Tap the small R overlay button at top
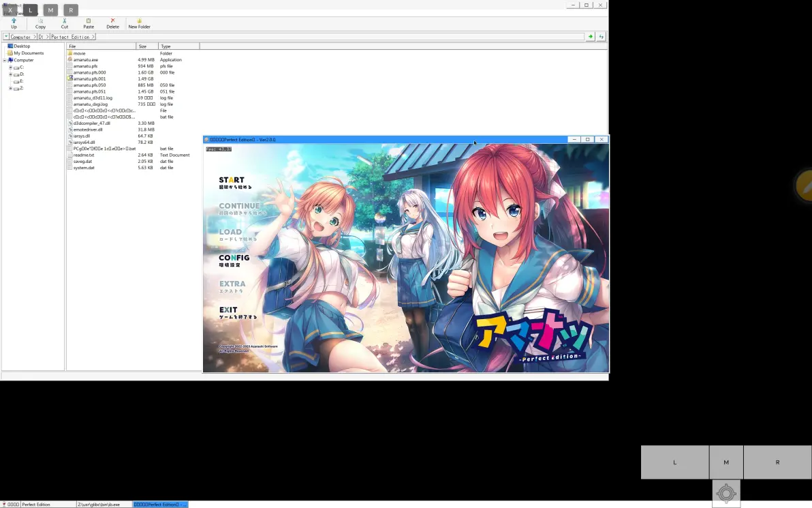812x508 pixels. tap(71, 10)
